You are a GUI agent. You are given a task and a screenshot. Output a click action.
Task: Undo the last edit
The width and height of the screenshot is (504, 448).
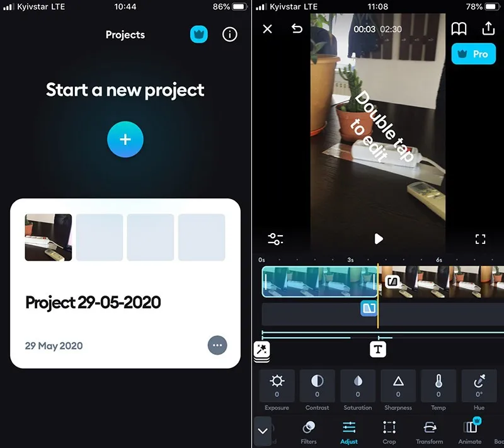pyautogui.click(x=296, y=29)
